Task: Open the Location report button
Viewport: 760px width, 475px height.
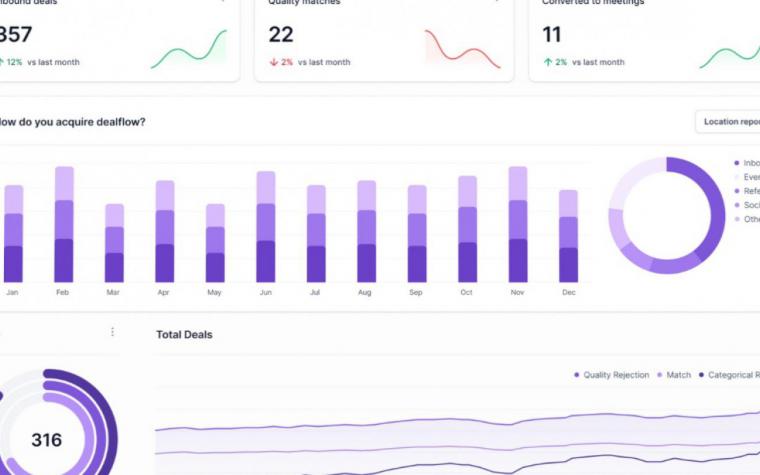Action: [728, 122]
